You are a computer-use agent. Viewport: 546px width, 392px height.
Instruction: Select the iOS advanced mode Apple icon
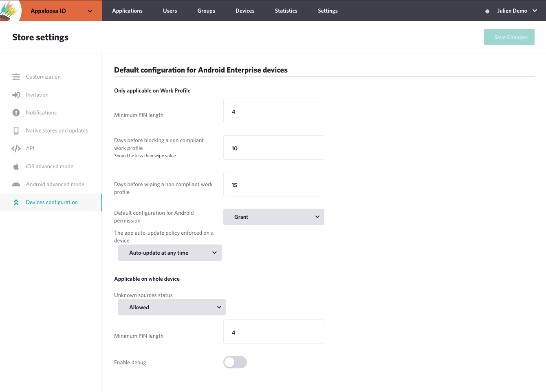coord(16,166)
